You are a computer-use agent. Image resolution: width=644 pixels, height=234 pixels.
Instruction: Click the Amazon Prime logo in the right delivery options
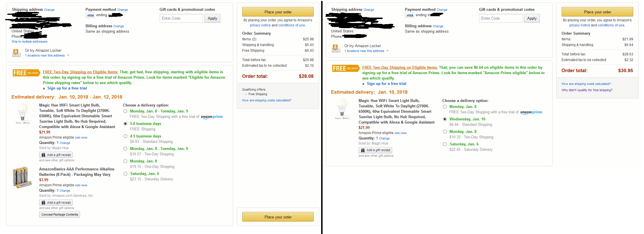531,112
